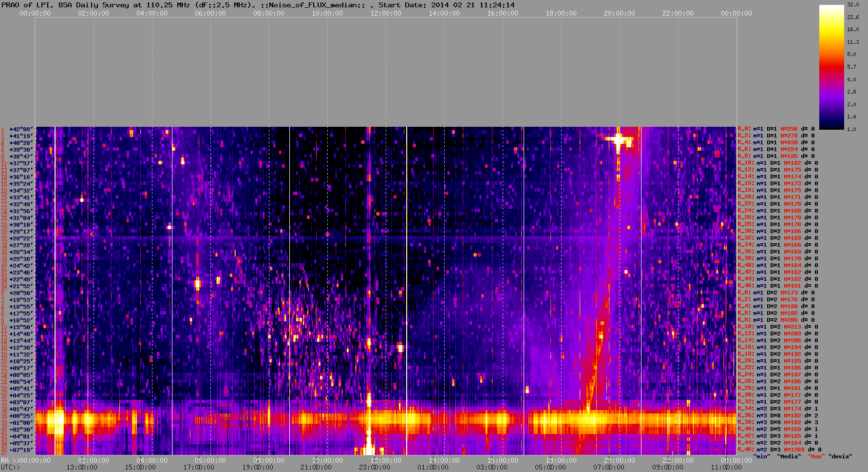Click the UTC tick label '01:00:00'
The image size is (868, 472).
pos(433,467)
